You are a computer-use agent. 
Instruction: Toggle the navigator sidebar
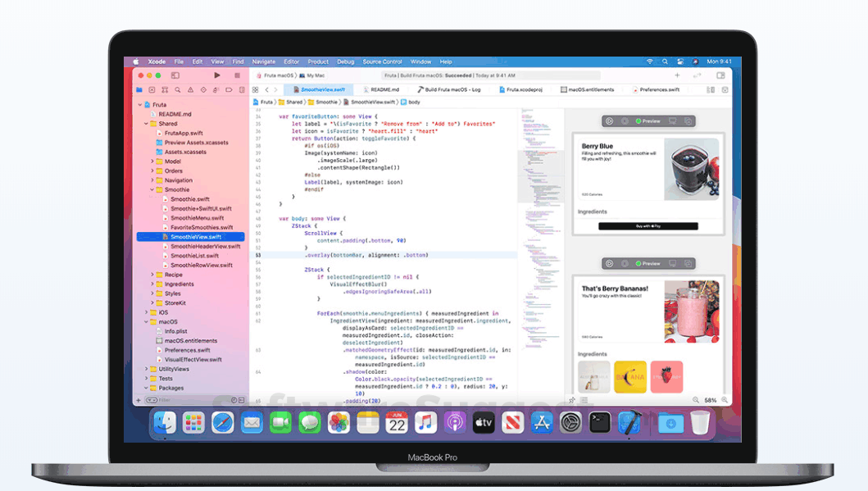click(x=175, y=75)
